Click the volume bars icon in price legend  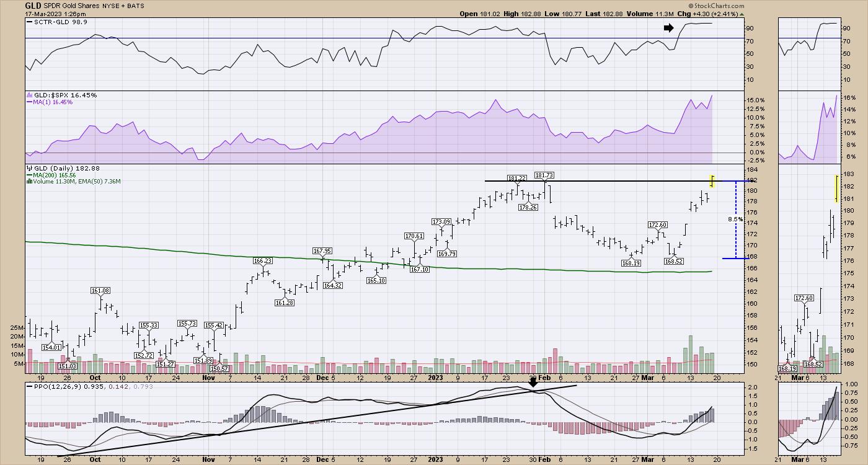pyautogui.click(x=27, y=182)
